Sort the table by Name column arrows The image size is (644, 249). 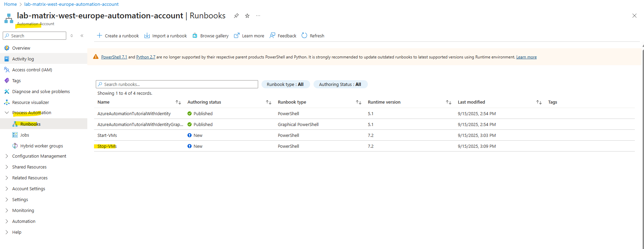click(x=178, y=102)
